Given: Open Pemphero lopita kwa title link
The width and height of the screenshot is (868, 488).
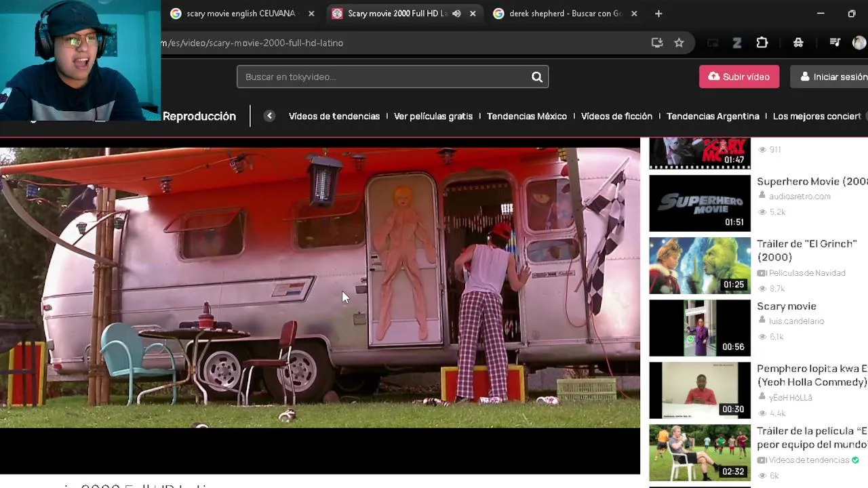Looking at the screenshot, I should (812, 375).
